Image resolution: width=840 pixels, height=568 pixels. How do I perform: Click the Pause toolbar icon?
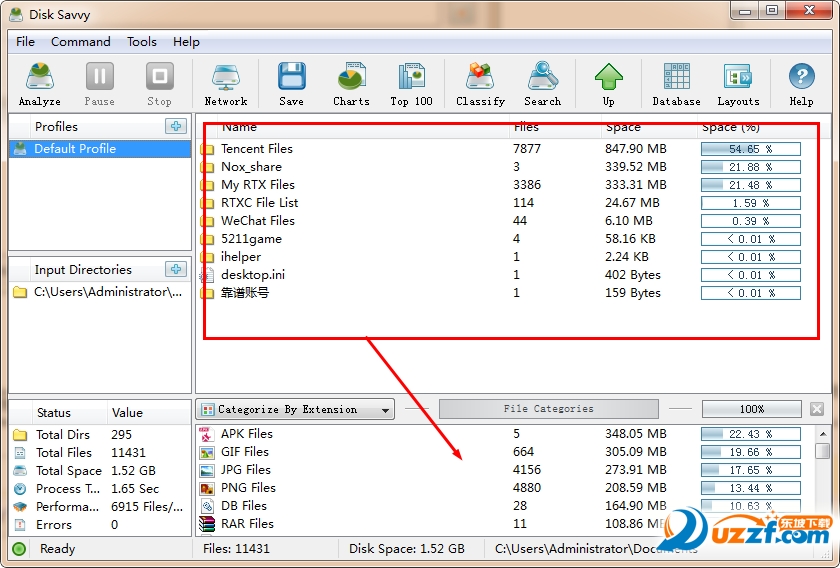[x=100, y=84]
